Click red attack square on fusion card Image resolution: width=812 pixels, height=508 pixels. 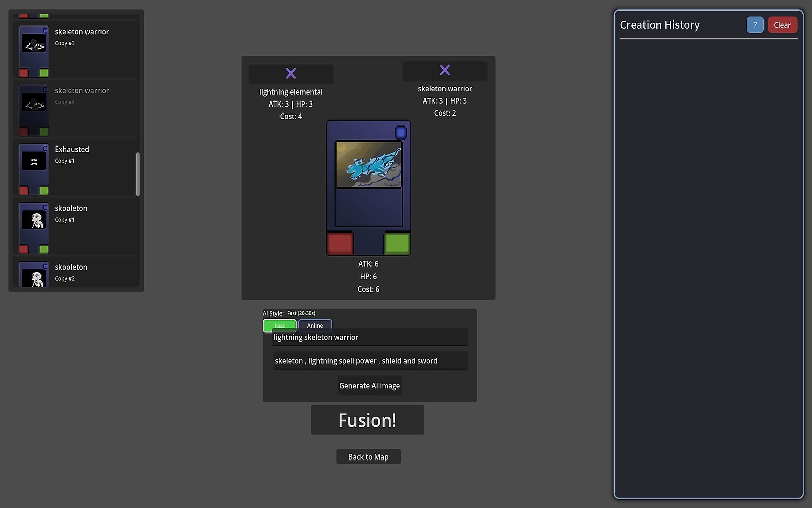pos(340,243)
